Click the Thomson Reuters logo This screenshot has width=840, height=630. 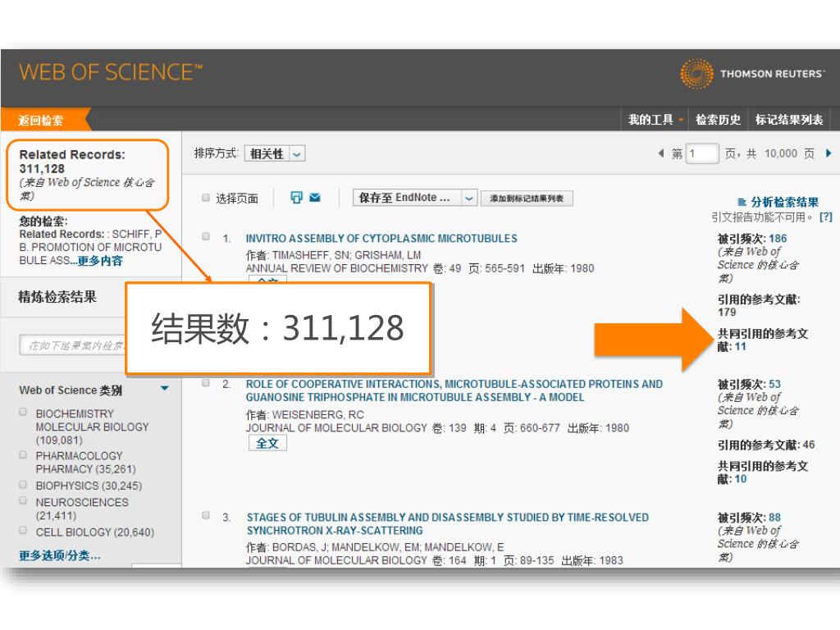point(751,73)
